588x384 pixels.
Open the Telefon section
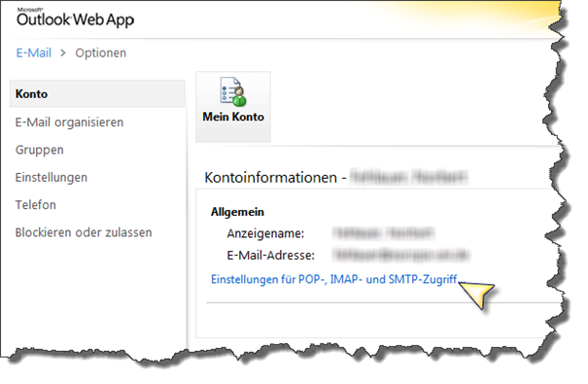[x=36, y=205]
